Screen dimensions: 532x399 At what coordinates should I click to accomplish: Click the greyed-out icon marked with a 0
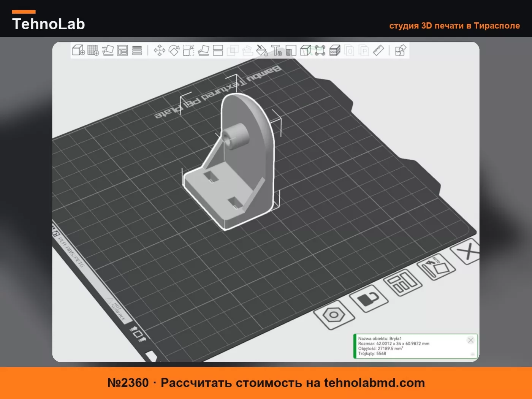tap(349, 50)
